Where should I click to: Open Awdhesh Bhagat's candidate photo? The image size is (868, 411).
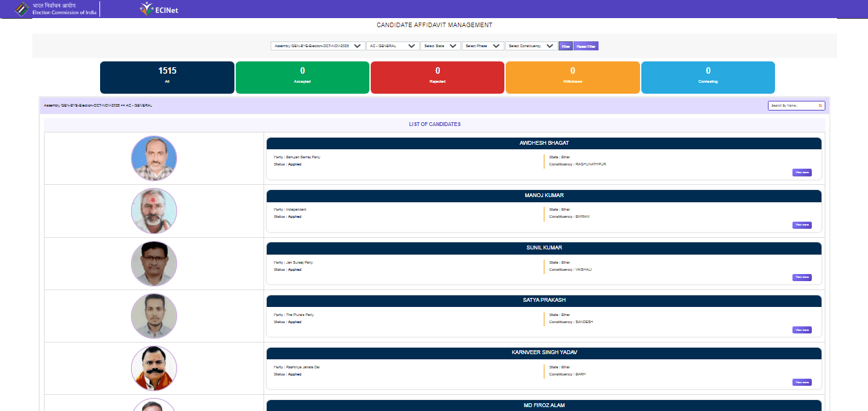154,158
